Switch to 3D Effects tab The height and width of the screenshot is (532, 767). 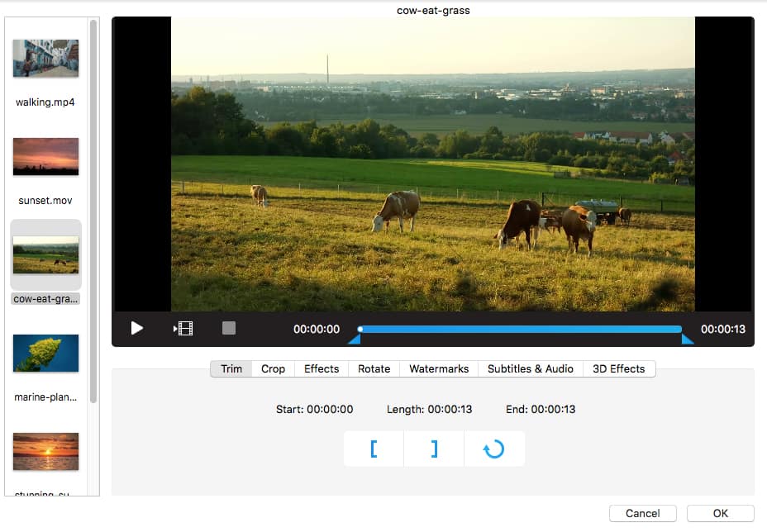click(x=618, y=368)
